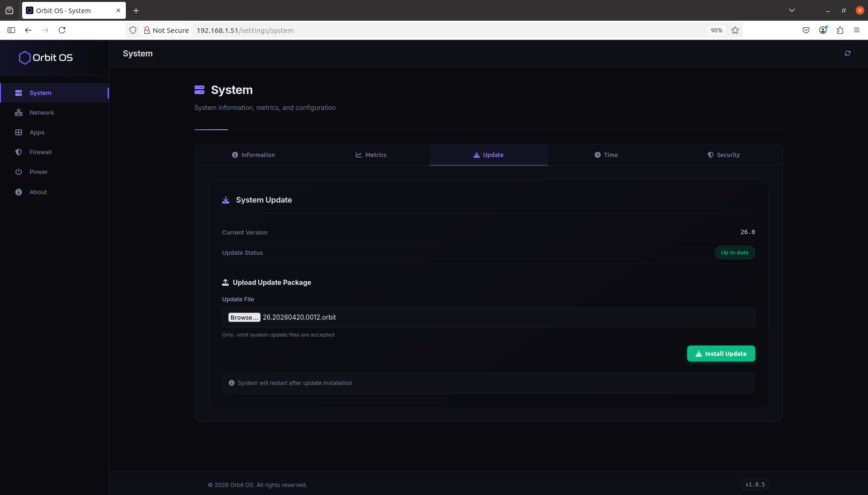Open the Firefox application menu
The height and width of the screenshot is (495, 868).
click(857, 30)
